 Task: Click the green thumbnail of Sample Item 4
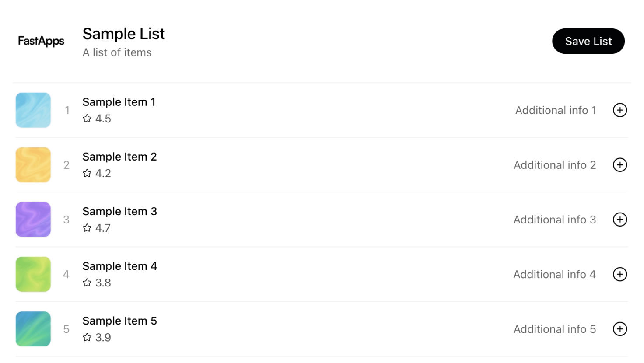pyautogui.click(x=33, y=274)
